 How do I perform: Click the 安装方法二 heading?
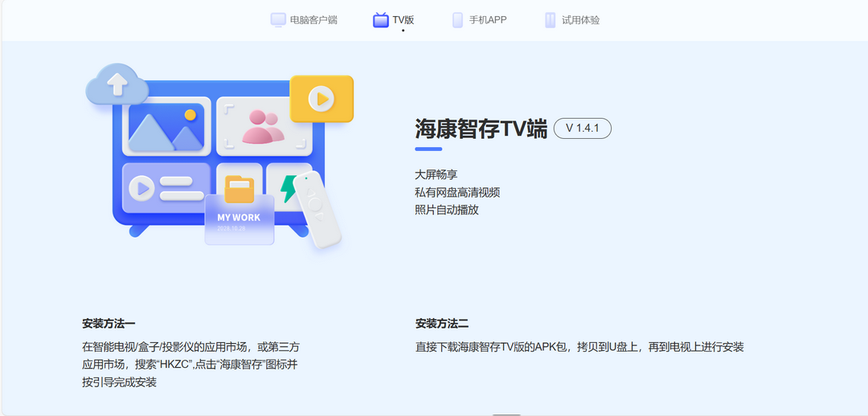tap(442, 324)
